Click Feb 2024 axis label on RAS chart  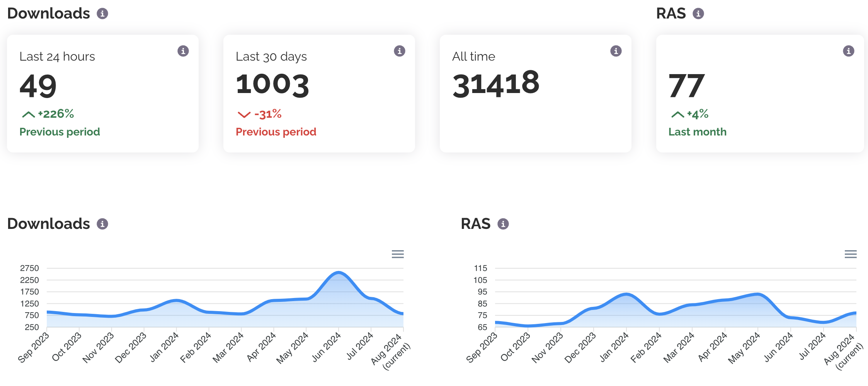point(646,348)
